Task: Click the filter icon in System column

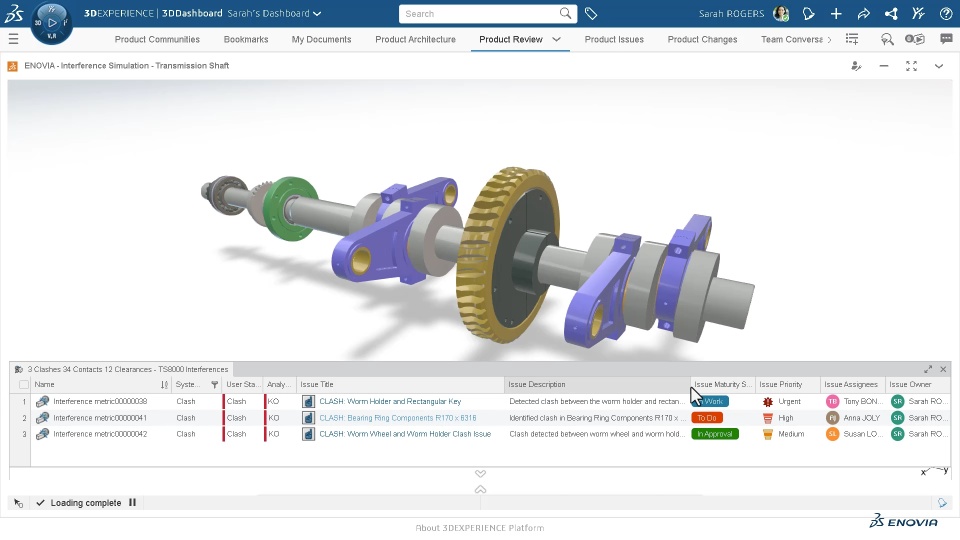Action: [x=214, y=384]
